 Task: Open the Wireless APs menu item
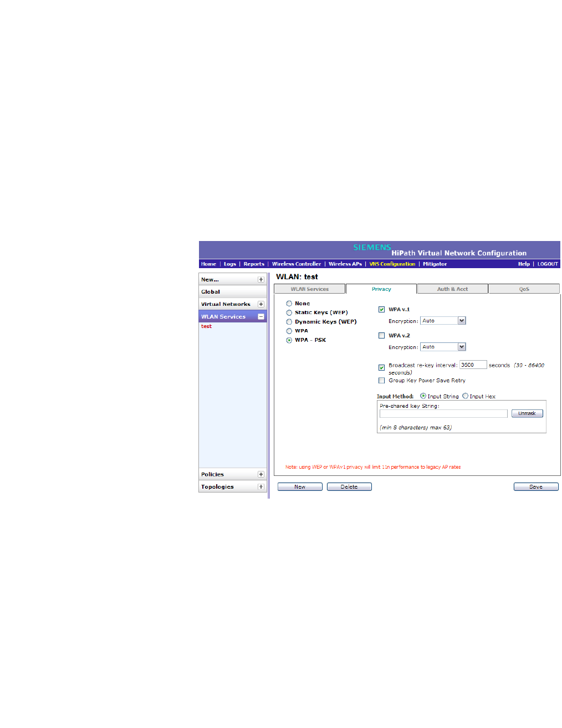pyautogui.click(x=345, y=264)
